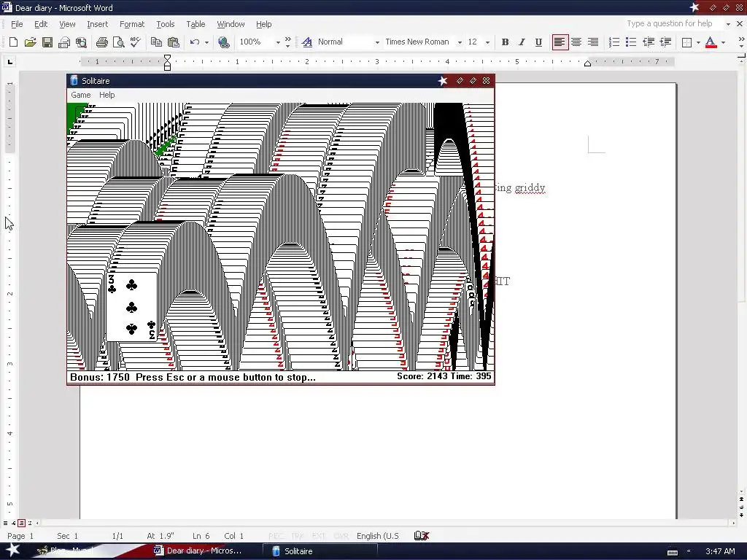Open the Tools menu in Word
The height and width of the screenshot is (560, 747).
[166, 24]
